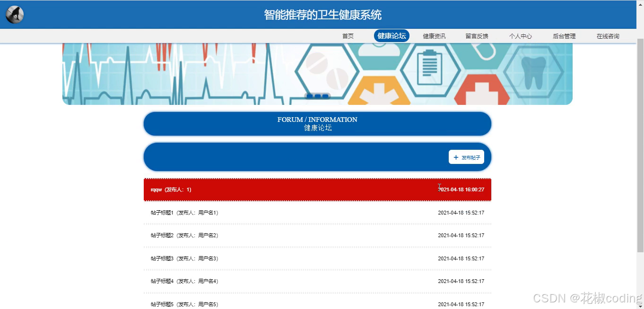Open the post 帖子标题5

317,304
